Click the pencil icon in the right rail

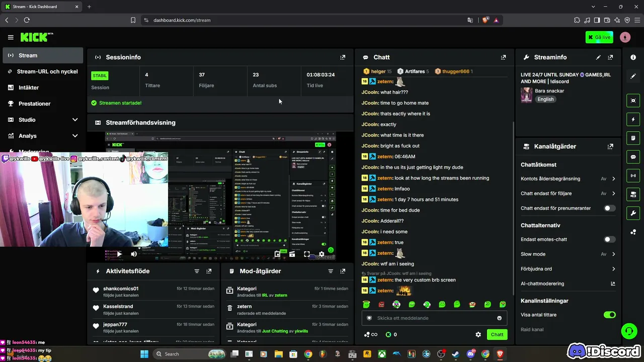click(633, 76)
